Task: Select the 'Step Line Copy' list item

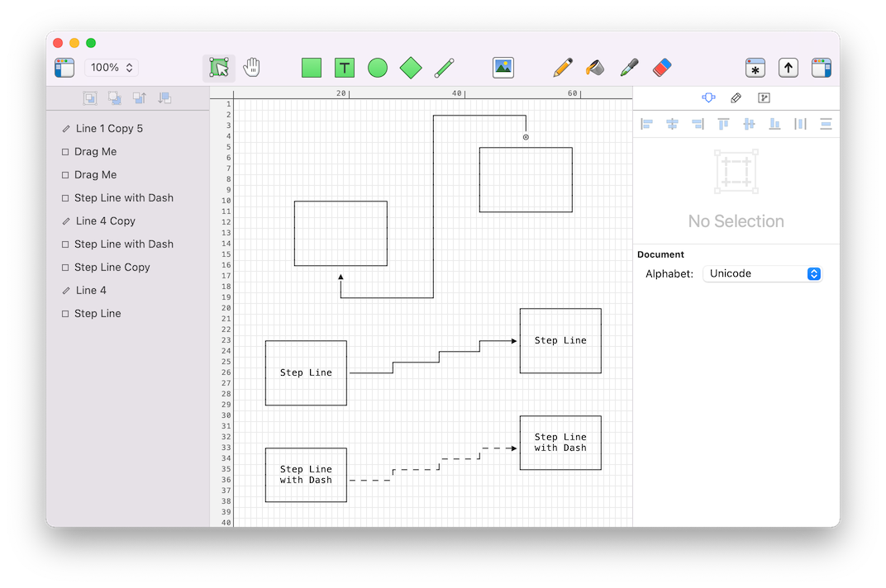Action: (112, 268)
